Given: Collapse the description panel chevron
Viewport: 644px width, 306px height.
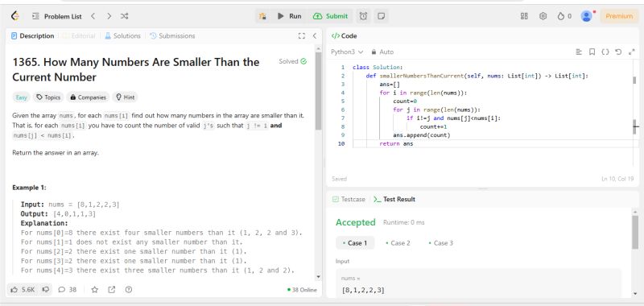Looking at the screenshot, I should (x=315, y=35).
